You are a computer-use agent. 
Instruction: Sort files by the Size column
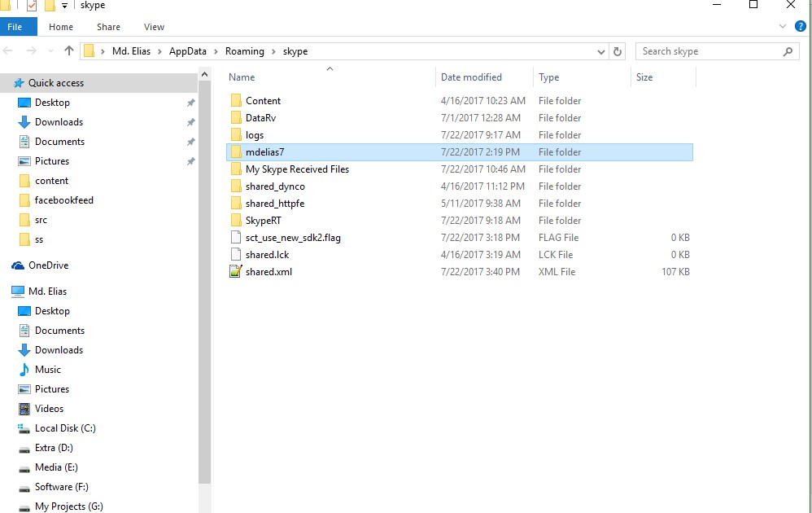[x=644, y=77]
